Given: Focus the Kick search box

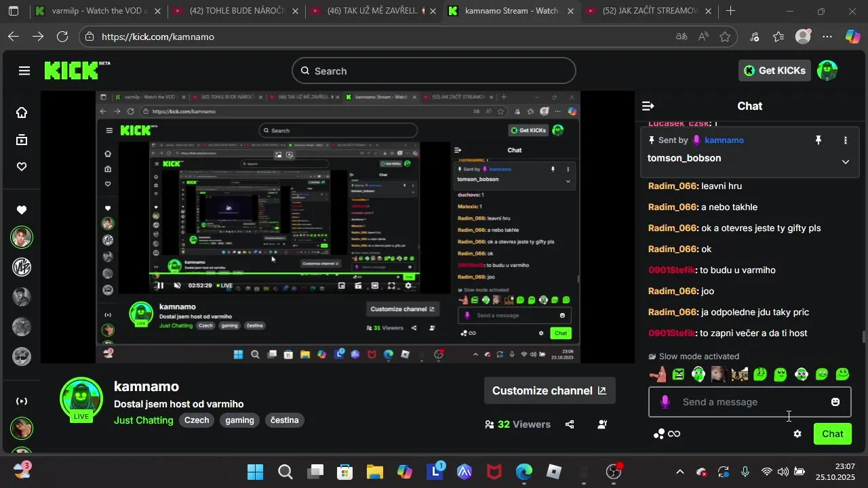Looking at the screenshot, I should point(434,70).
